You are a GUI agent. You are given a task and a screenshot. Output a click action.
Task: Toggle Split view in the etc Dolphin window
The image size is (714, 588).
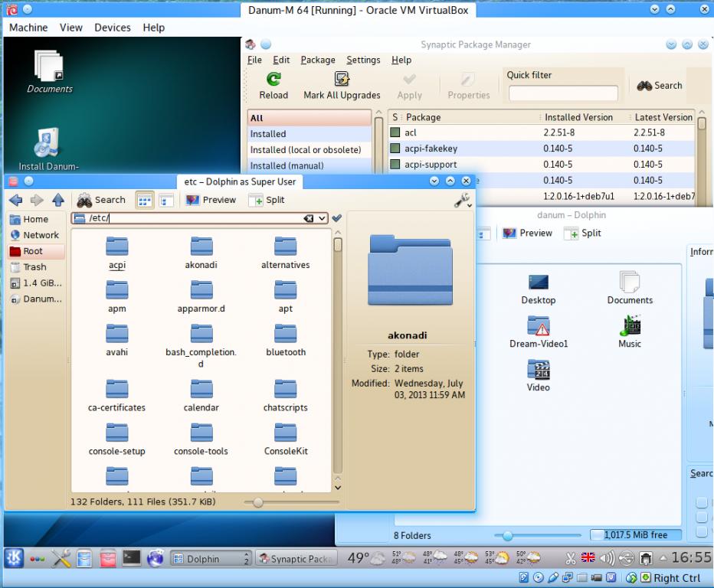click(267, 200)
